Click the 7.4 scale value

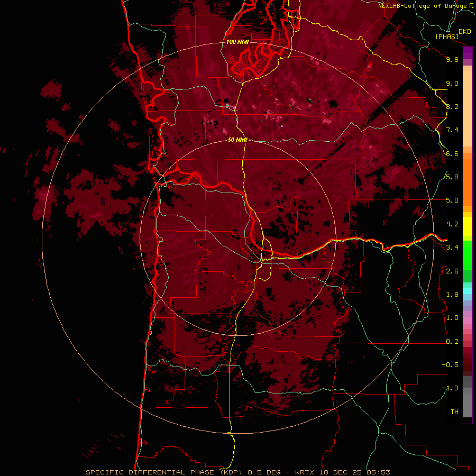coord(452,130)
